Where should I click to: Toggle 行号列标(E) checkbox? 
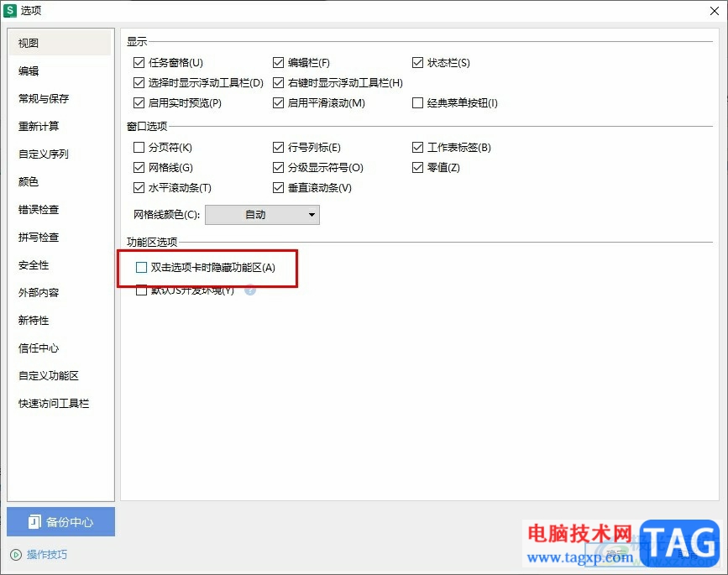tap(278, 147)
